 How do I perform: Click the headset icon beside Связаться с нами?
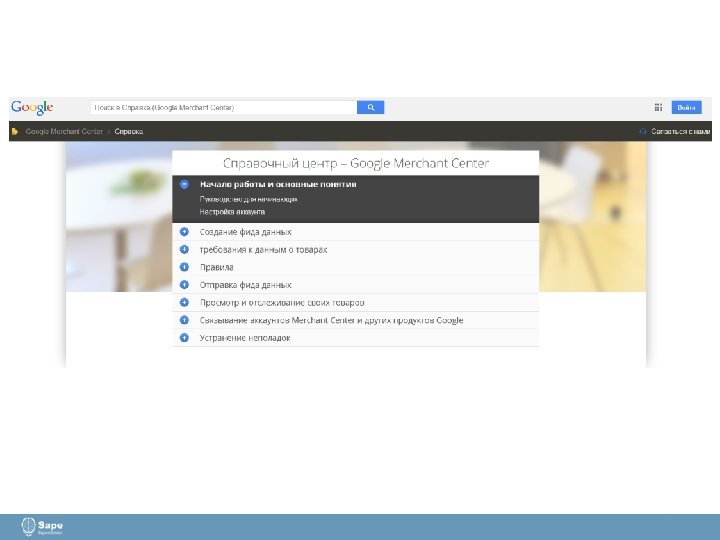[x=642, y=131]
